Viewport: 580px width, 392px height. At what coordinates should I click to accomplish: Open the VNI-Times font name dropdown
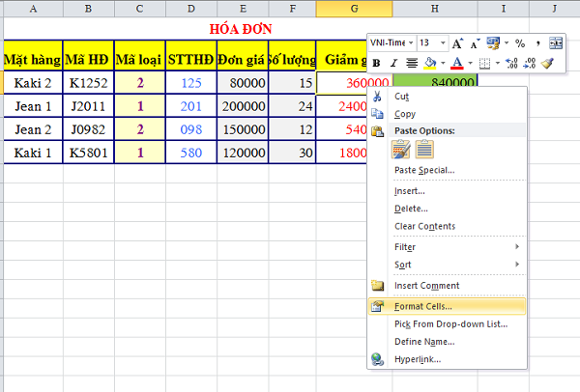411,43
